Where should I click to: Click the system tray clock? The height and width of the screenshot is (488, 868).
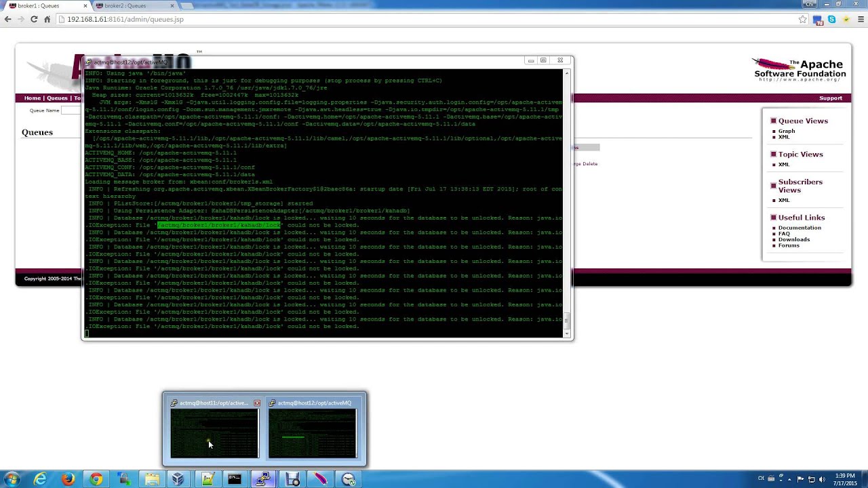pyautogui.click(x=845, y=480)
